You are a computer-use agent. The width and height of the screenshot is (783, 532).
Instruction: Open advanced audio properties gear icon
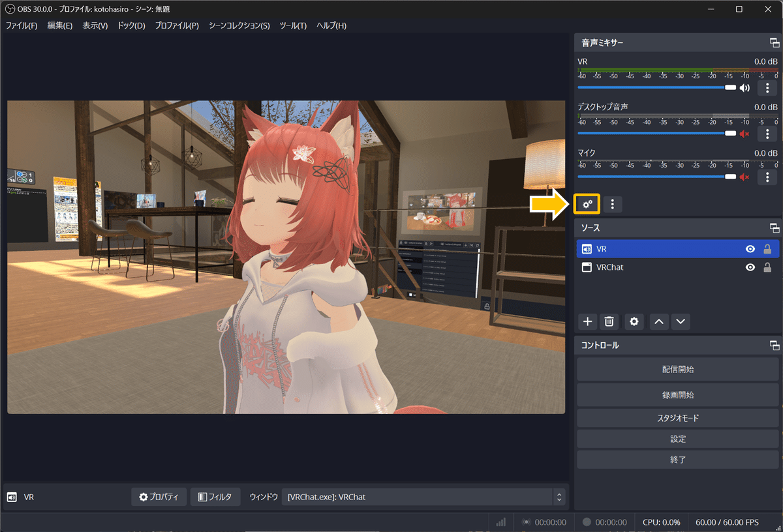pos(587,204)
